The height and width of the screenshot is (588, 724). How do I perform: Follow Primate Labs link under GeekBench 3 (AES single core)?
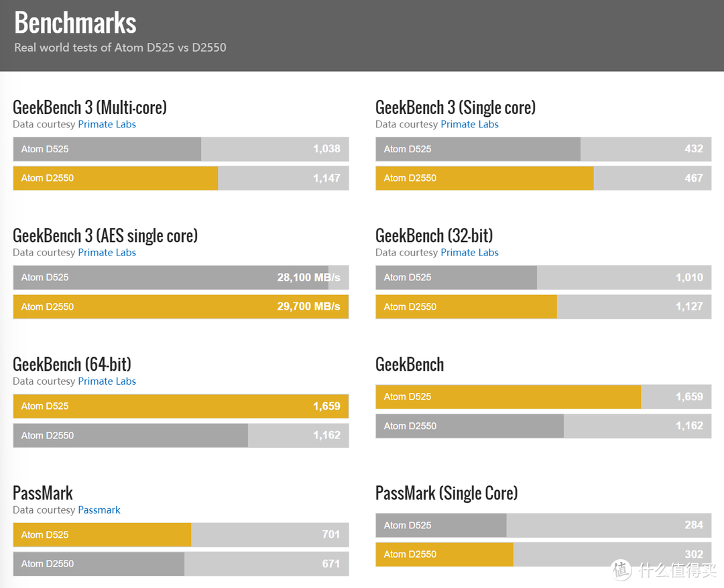[107, 253]
